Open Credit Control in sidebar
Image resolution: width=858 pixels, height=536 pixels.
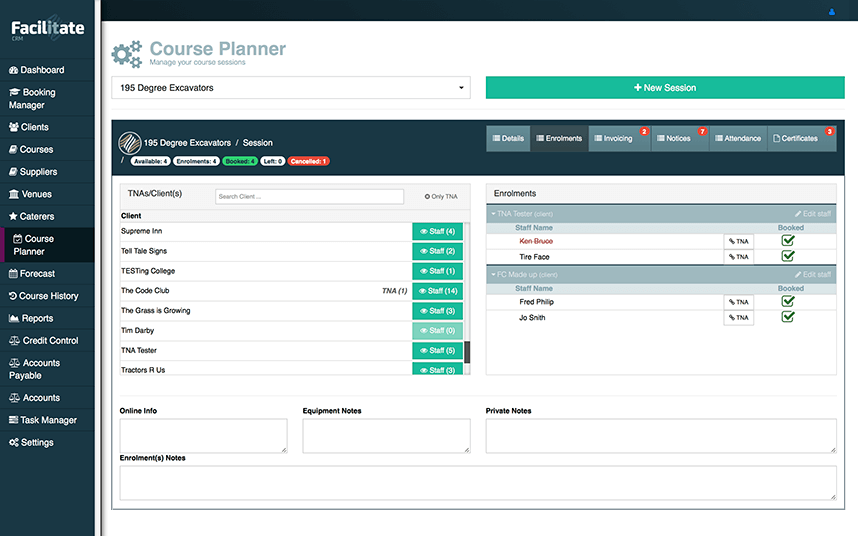click(x=49, y=340)
